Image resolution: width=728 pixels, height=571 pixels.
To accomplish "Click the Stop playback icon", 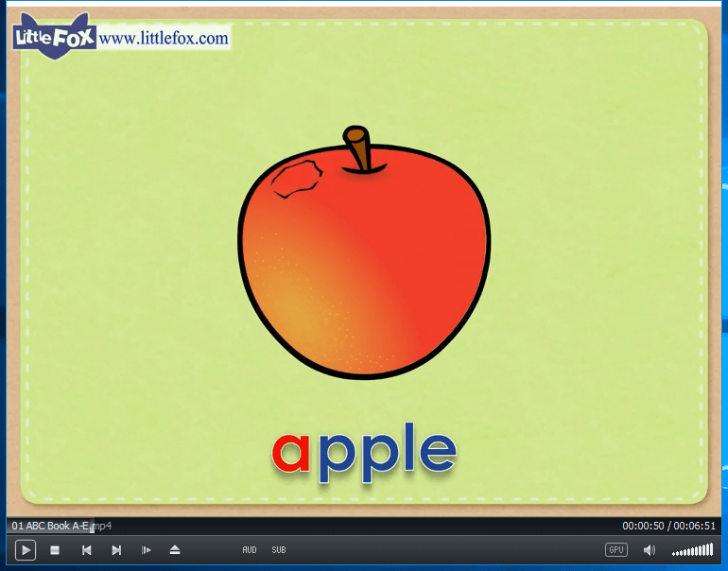I will coord(55,550).
